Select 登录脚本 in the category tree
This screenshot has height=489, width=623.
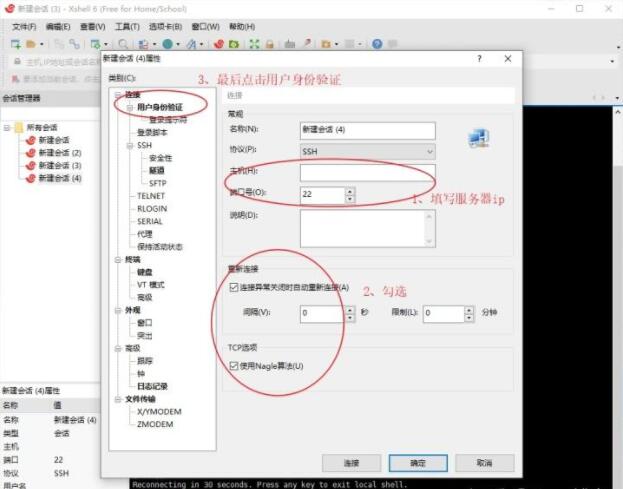[x=152, y=133]
